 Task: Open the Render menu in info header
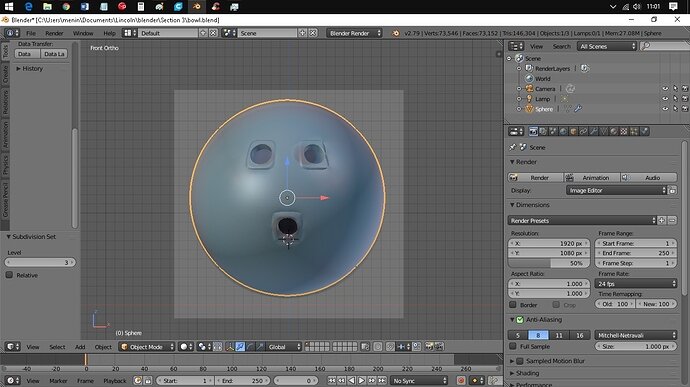coord(54,33)
